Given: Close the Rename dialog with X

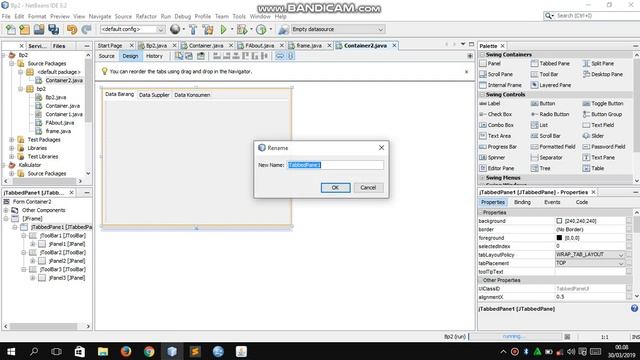Looking at the screenshot, I should [x=381, y=148].
